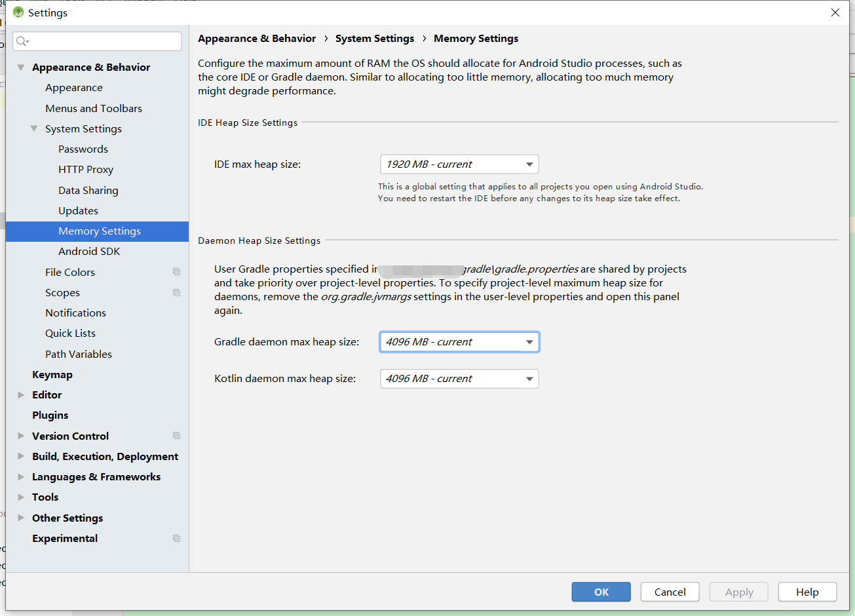The image size is (855, 616).
Task: Select Memory Settings in the tree
Action: point(97,231)
